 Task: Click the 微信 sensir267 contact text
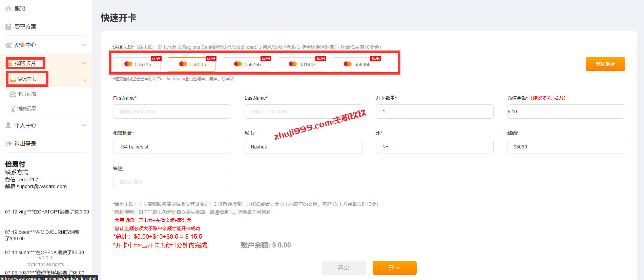[x=22, y=180]
